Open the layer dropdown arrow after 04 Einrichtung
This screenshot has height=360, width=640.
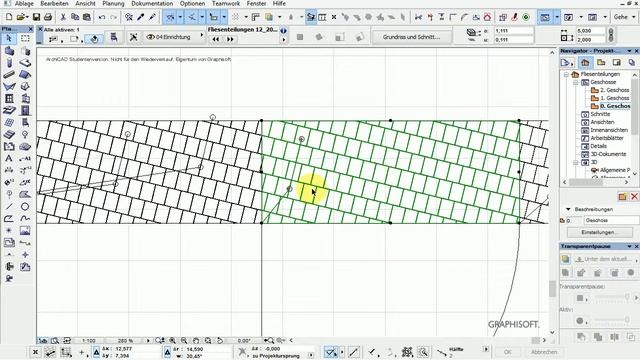[201, 36]
